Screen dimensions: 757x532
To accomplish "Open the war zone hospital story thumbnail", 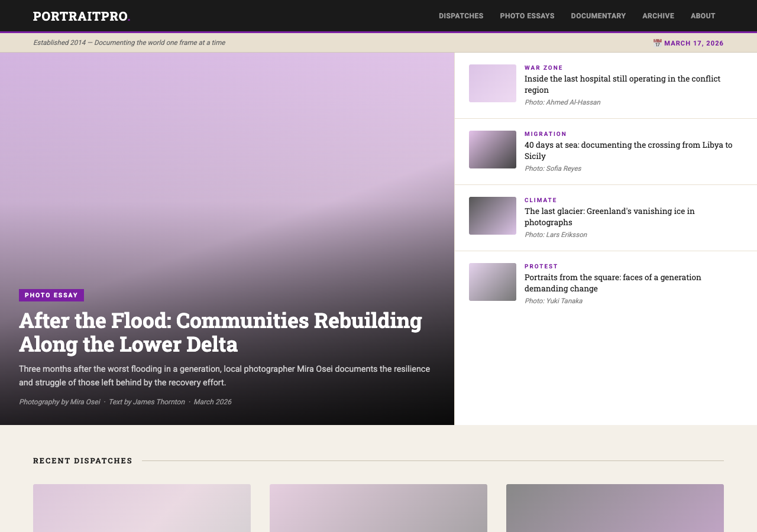I will coord(492,83).
